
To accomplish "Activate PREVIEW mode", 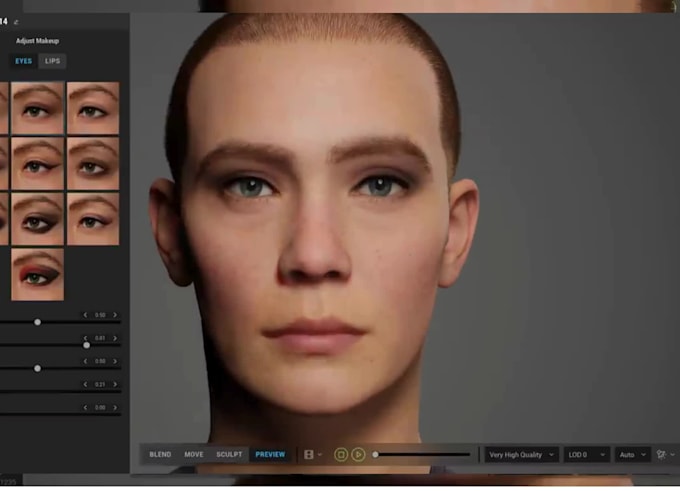I will pos(270,455).
